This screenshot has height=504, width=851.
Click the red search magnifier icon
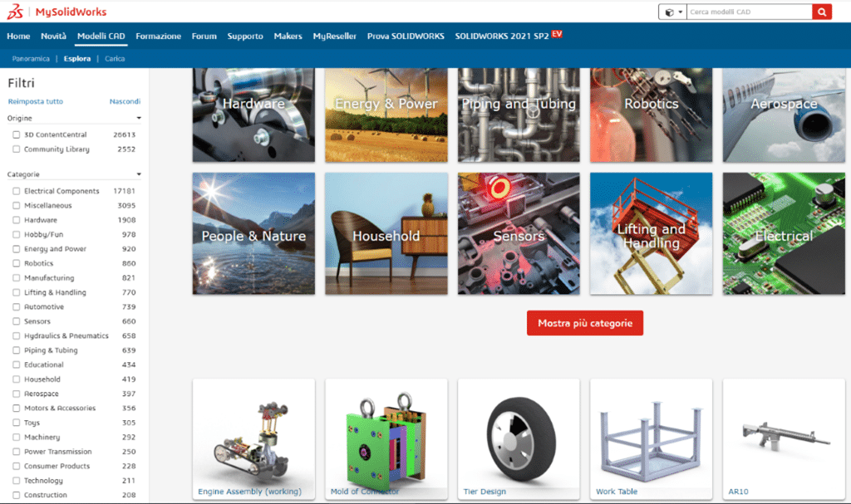822,12
